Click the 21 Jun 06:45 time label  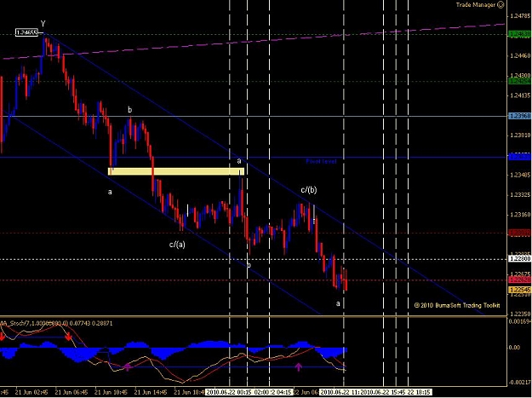point(72,392)
